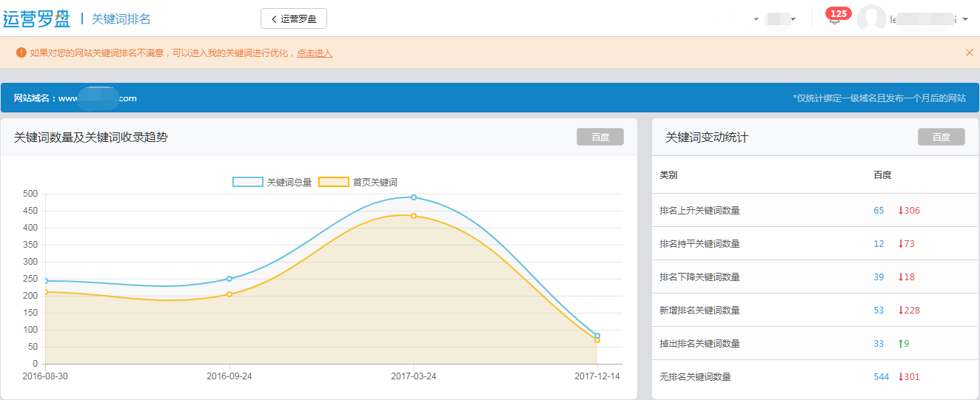Screen dimensions: 980x400
Task: Click the 运营罗盘 logo
Action: 37,18
